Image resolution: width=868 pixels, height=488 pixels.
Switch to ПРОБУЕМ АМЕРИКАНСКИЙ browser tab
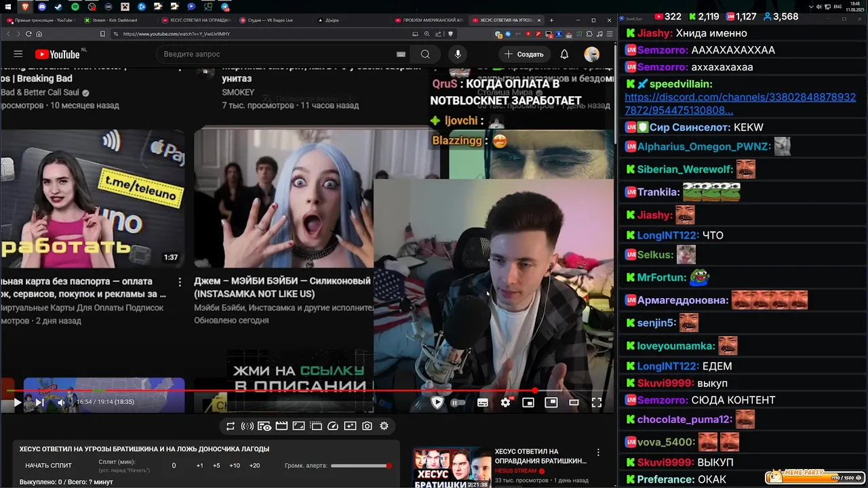[429, 20]
